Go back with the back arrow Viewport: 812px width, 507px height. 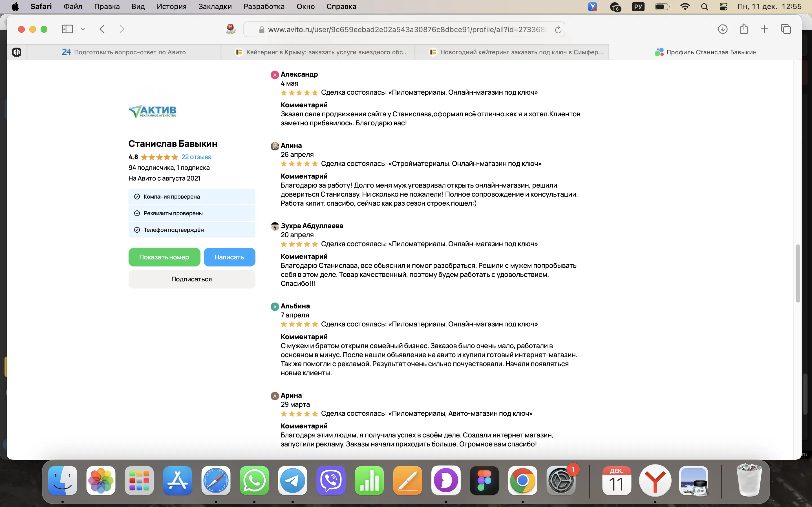tap(102, 29)
